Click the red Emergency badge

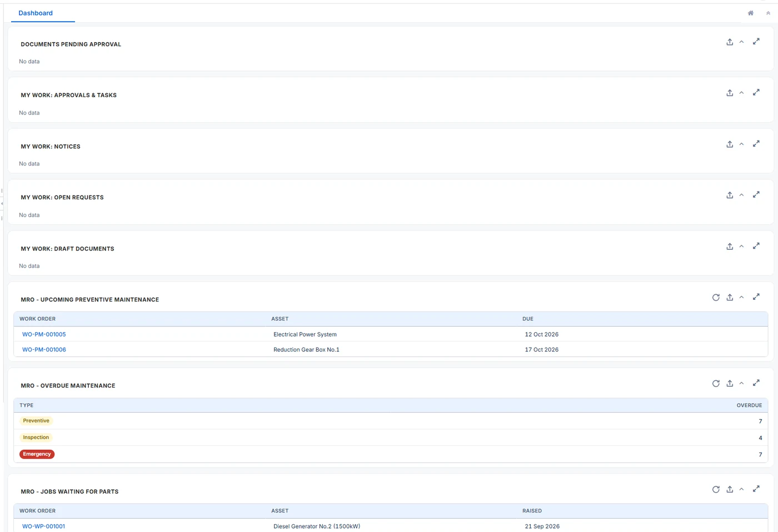coord(37,454)
